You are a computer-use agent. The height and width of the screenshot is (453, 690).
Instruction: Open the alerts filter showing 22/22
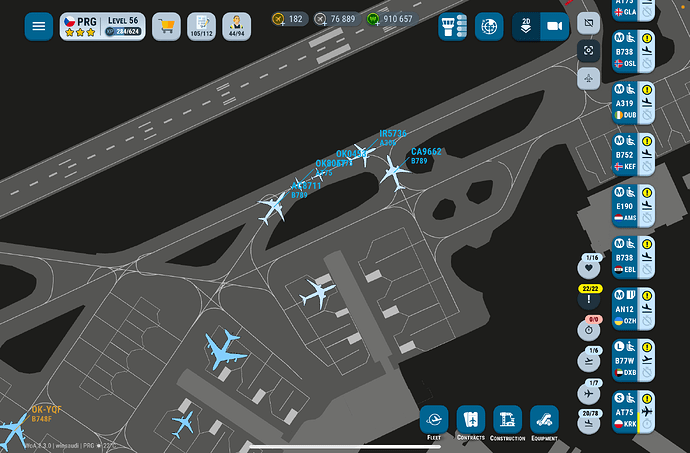[x=589, y=298]
